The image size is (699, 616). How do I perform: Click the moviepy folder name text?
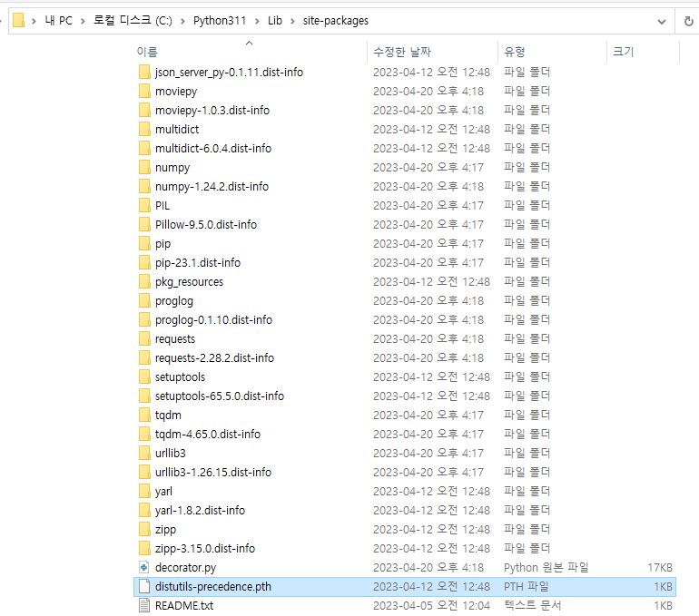coord(176,92)
